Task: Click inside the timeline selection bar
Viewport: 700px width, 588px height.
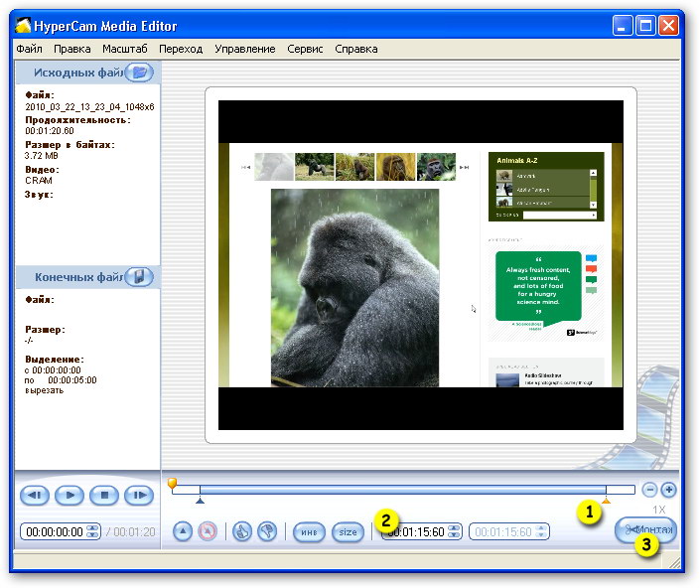Action: 403,490
